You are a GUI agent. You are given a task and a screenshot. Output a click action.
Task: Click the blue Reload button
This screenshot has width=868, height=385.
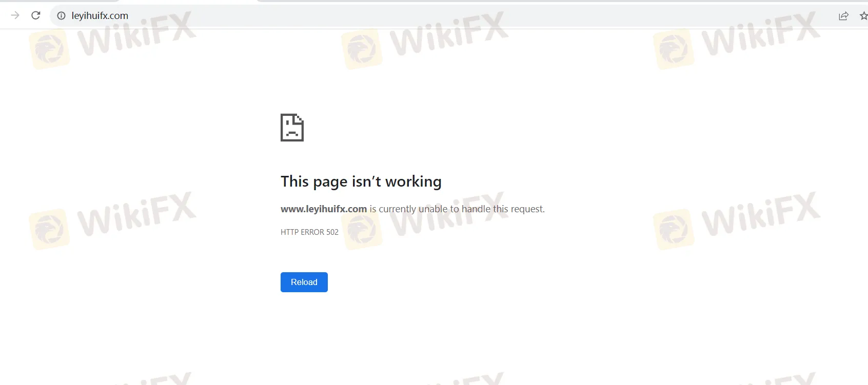pos(304,282)
